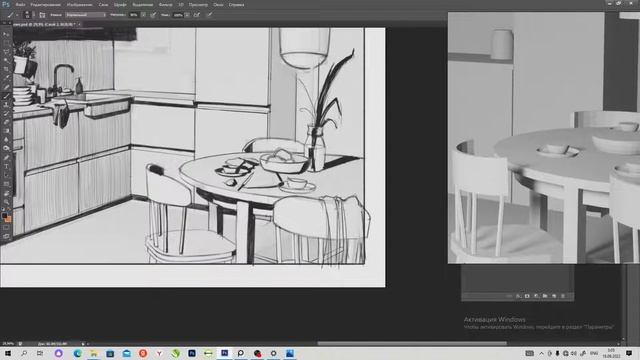Select the Hand tool

(x=6, y=193)
